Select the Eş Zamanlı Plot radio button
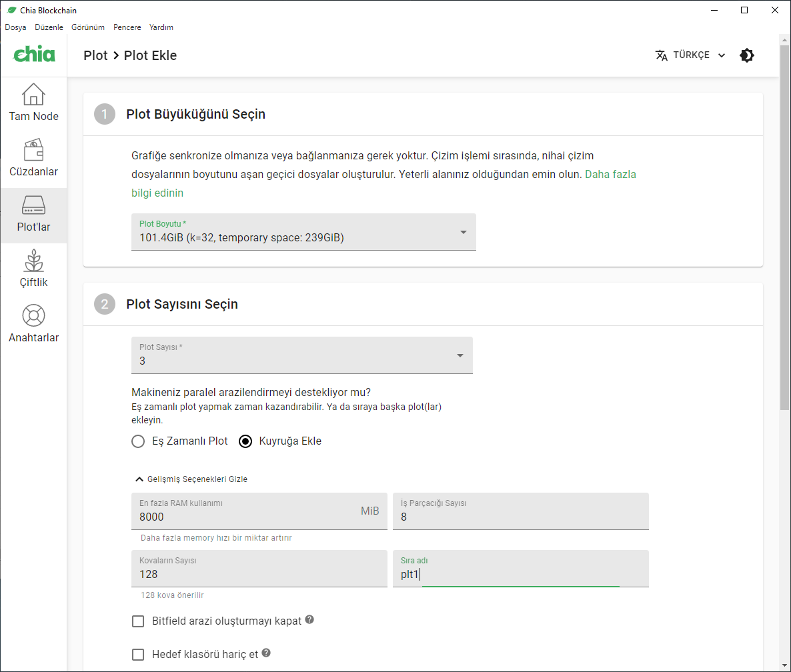This screenshot has width=791, height=672. point(138,441)
